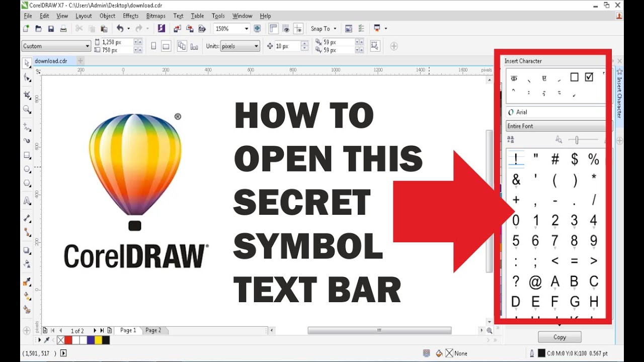Click the Save icon

tap(51, 29)
